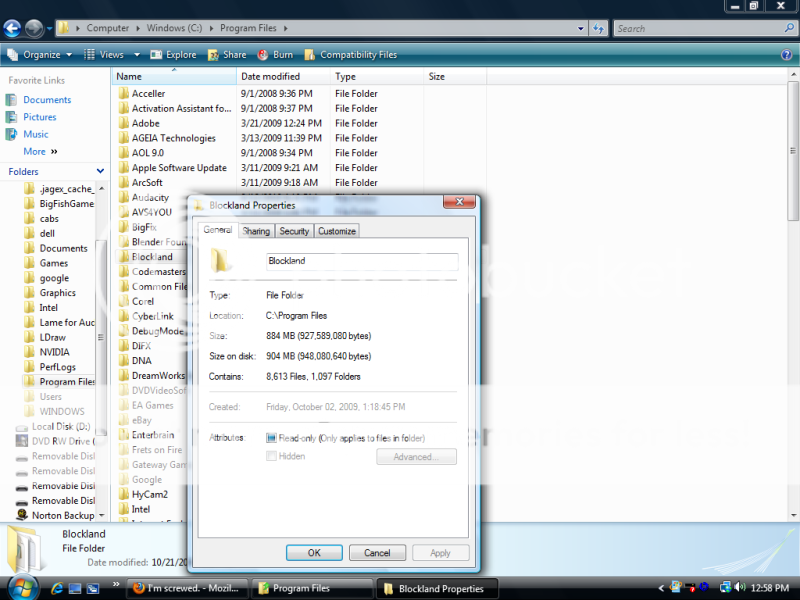Select the ArcSoft folder icon
Viewport: 800px width, 600px height.
pos(123,182)
